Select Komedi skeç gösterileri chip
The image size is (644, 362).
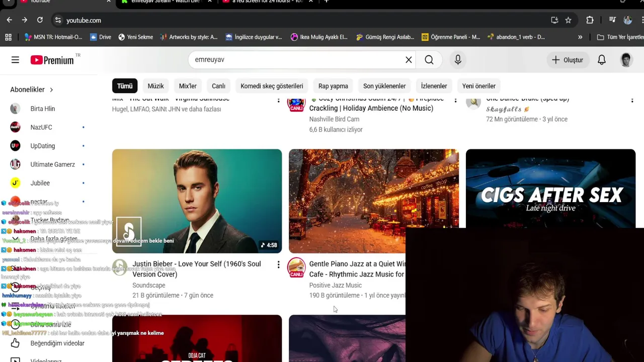tap(272, 86)
